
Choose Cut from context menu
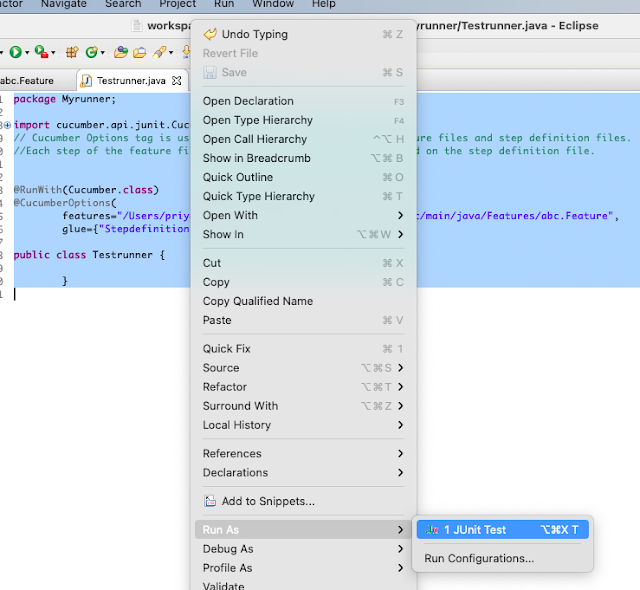pos(303,263)
